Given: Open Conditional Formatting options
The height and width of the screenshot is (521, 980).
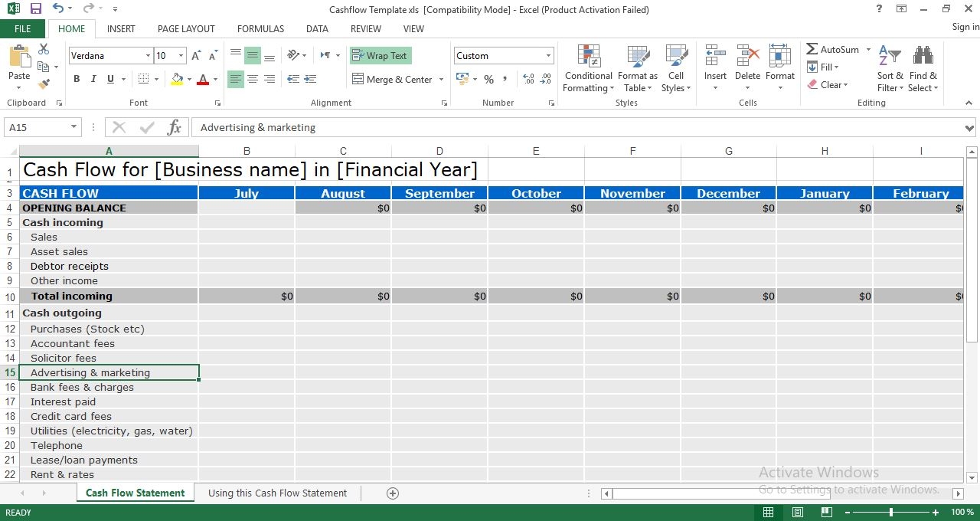Looking at the screenshot, I should (x=588, y=68).
